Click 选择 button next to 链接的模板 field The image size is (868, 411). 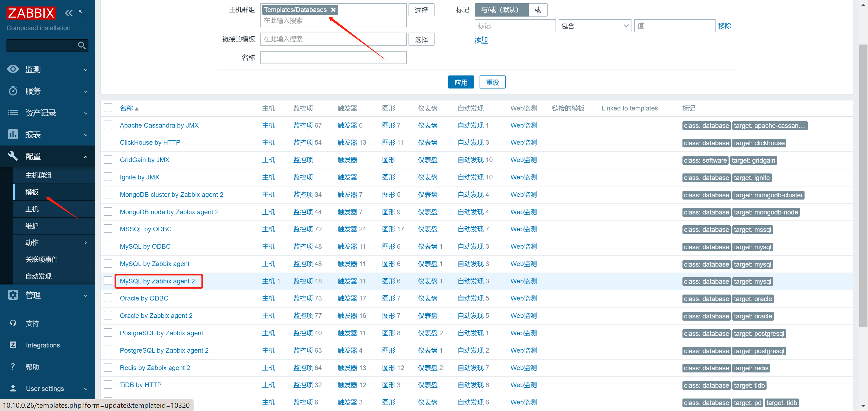pos(421,39)
